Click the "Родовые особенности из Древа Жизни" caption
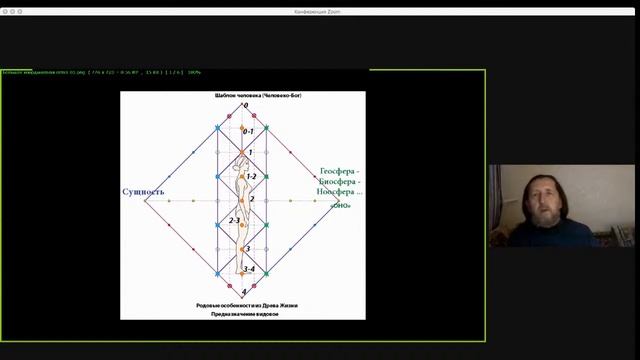 click(x=247, y=305)
